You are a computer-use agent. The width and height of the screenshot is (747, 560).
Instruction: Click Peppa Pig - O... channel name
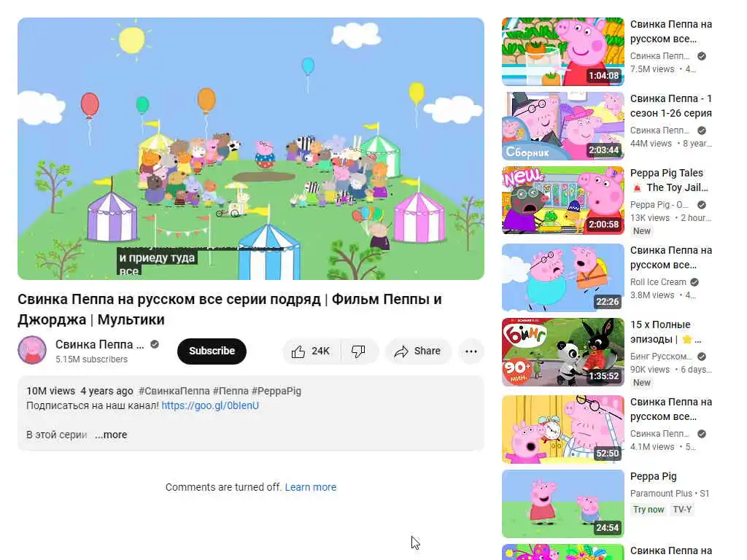click(x=659, y=205)
